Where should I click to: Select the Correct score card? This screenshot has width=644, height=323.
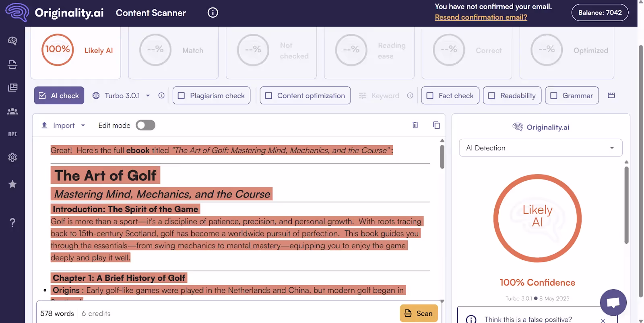(x=467, y=52)
